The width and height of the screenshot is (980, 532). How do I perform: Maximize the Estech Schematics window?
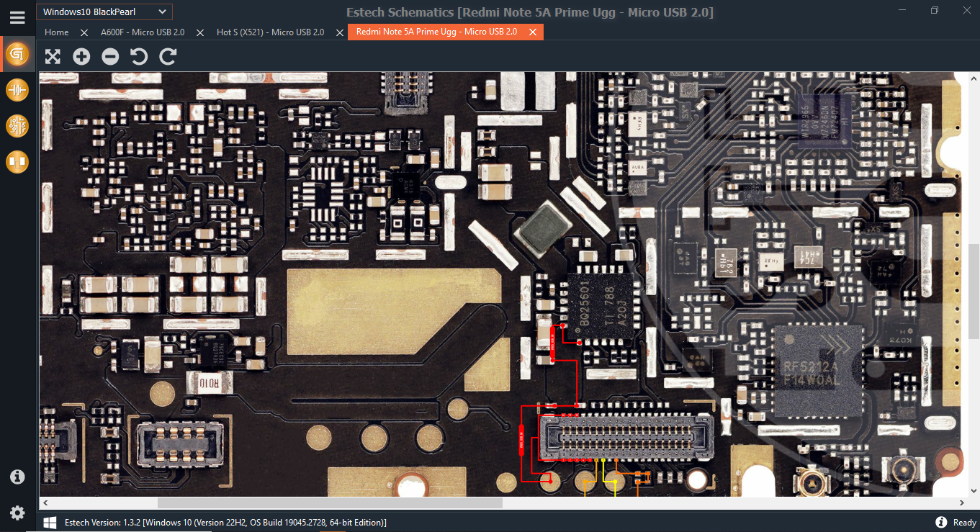click(935, 10)
